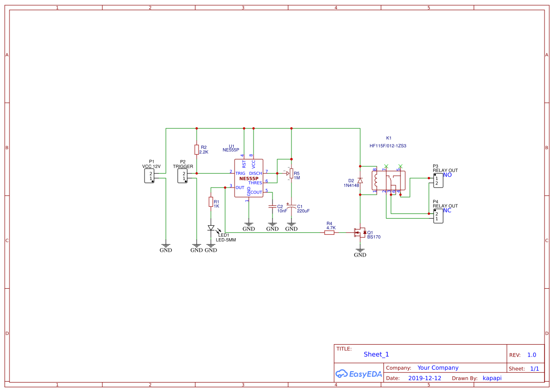Select the R2 2.2K resistor
Viewport: 554px width, 392px height.
click(x=197, y=149)
